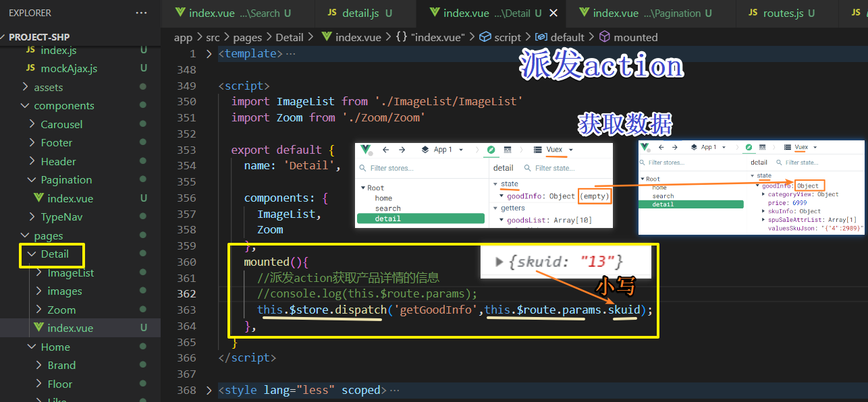The height and width of the screenshot is (402, 868).
Task: Click the 'mounted(){' code on line 360
Action: [x=276, y=262]
